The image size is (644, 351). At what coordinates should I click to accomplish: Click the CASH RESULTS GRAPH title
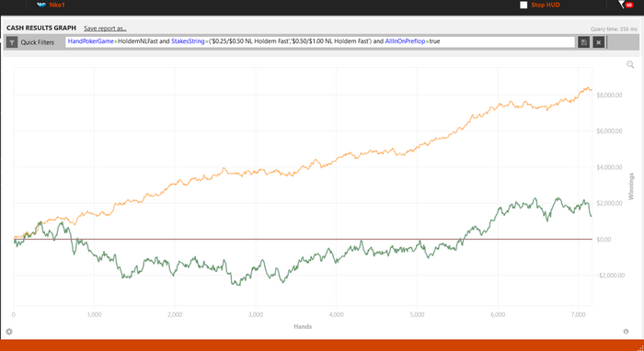[41, 28]
